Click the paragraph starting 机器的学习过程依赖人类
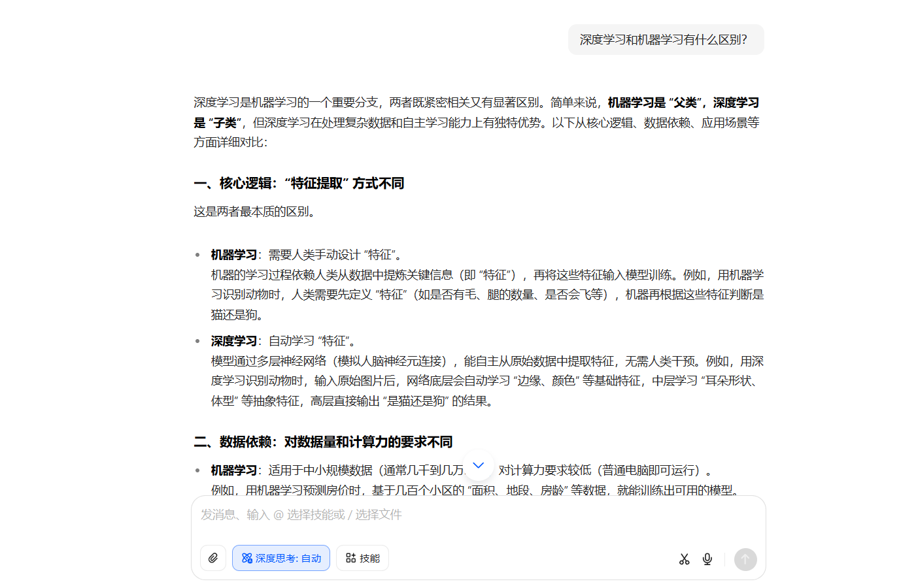This screenshot has height=588, width=899. click(x=486, y=295)
